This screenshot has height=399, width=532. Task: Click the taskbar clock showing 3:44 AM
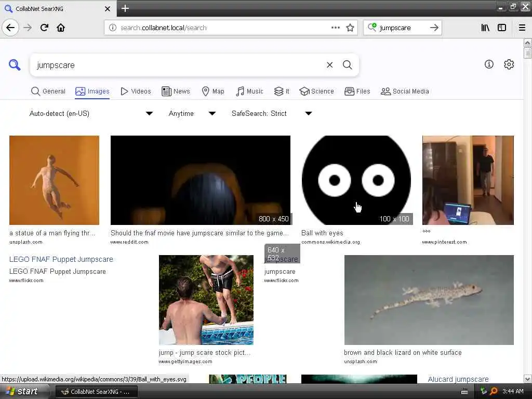[x=513, y=391]
